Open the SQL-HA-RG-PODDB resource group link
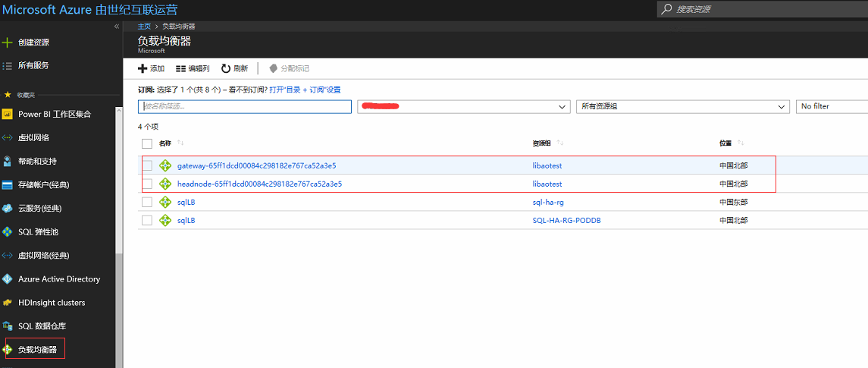868x368 pixels. pyautogui.click(x=572, y=221)
